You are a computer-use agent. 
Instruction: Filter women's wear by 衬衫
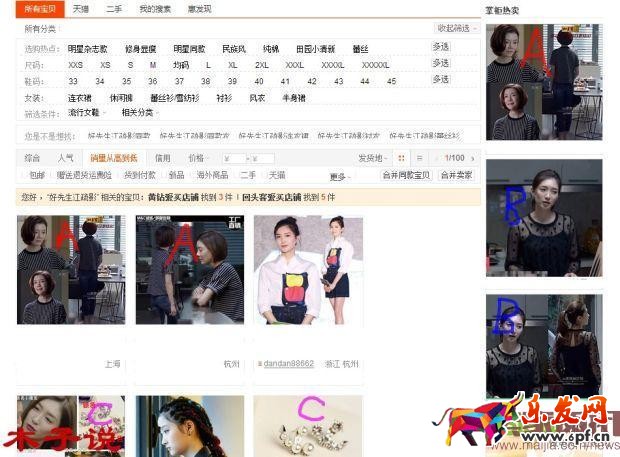coord(224,98)
